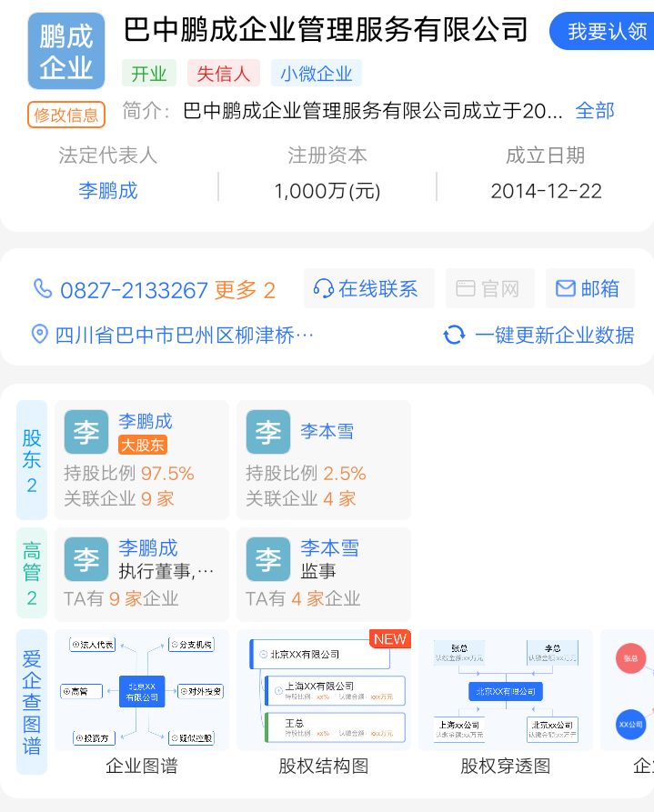Screen dimensions: 654x812
Task: Open legal representative 李鹏成 link
Action: 107,191
